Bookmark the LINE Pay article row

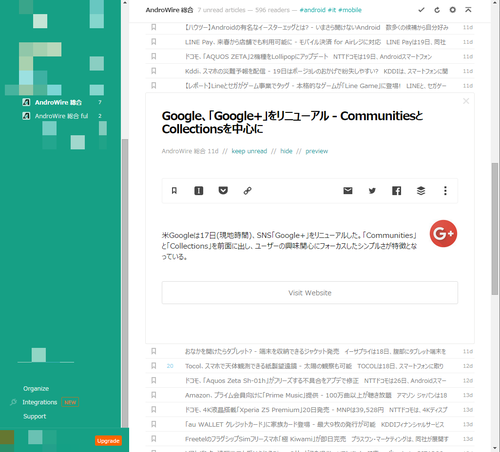coord(154,42)
